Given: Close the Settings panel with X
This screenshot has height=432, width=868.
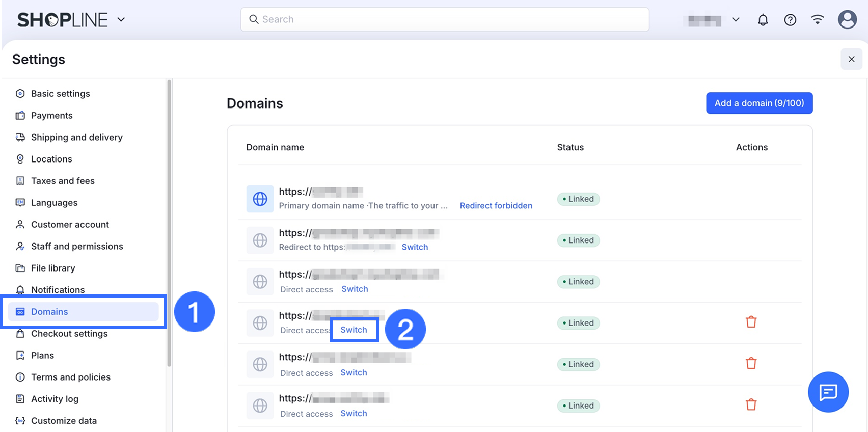Looking at the screenshot, I should click(851, 59).
